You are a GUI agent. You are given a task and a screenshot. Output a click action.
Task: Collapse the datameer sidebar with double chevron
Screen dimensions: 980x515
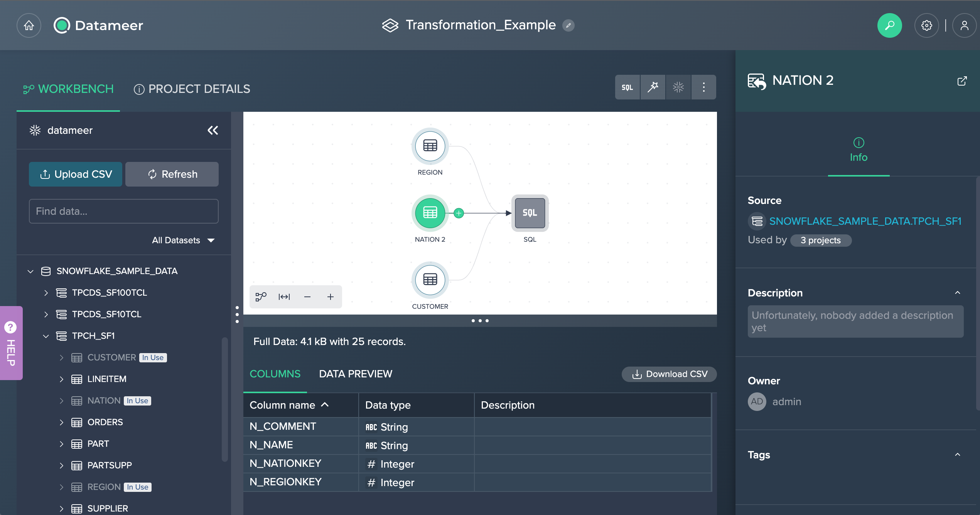coord(213,130)
